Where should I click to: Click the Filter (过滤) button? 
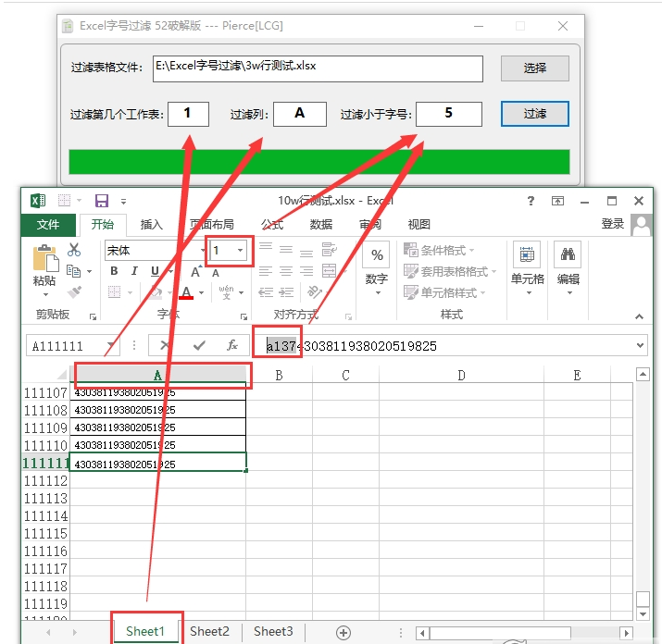[534, 114]
